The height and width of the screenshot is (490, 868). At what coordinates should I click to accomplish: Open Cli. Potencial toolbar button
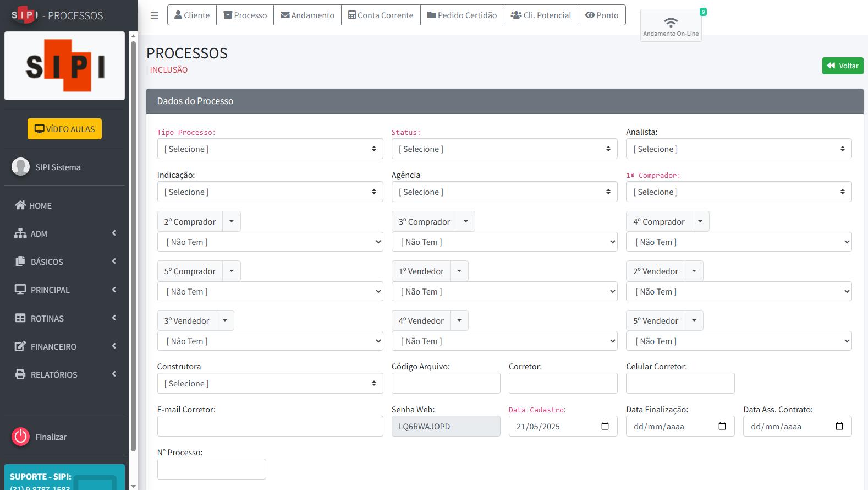[x=541, y=15]
